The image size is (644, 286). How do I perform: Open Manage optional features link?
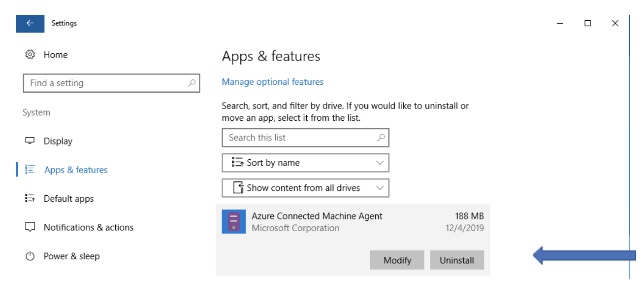tap(273, 82)
